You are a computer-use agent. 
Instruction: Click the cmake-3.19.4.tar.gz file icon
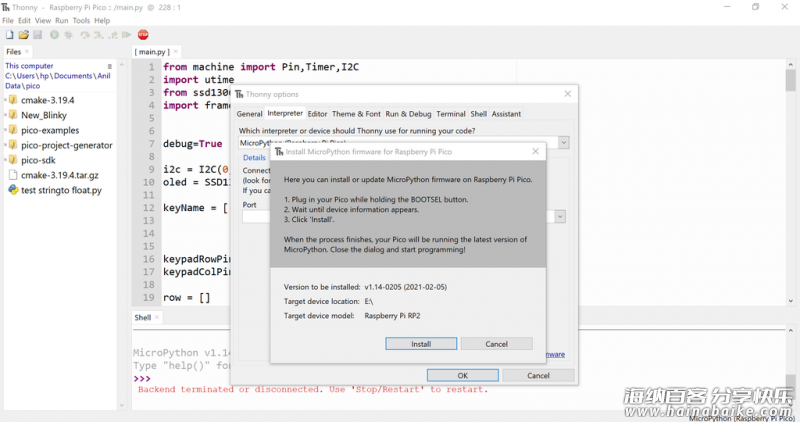13,175
